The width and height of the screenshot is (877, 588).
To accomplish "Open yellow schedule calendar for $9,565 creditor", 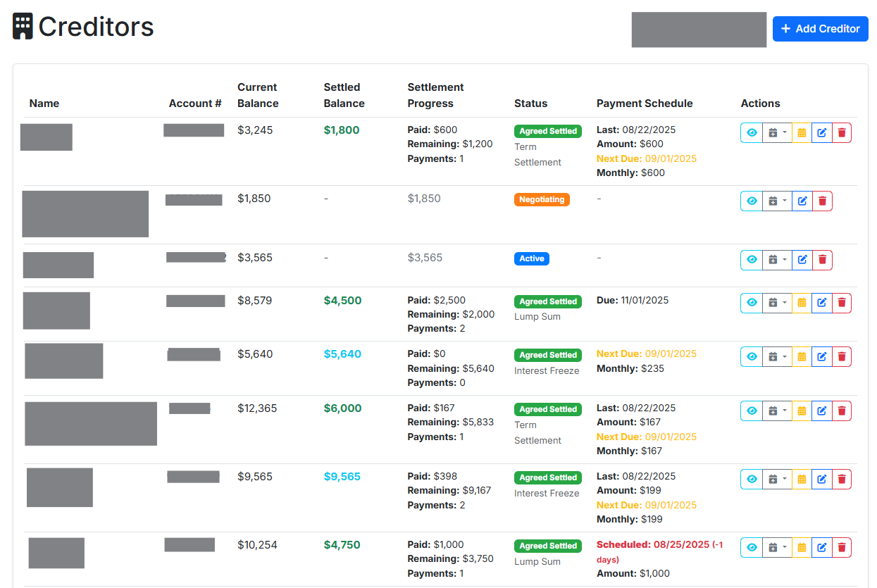I will click(x=802, y=480).
